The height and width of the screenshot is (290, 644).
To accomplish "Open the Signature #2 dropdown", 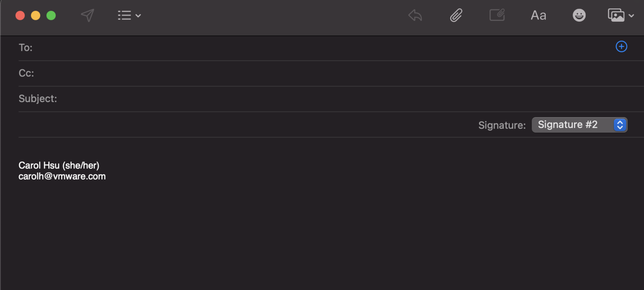I will coord(579,125).
